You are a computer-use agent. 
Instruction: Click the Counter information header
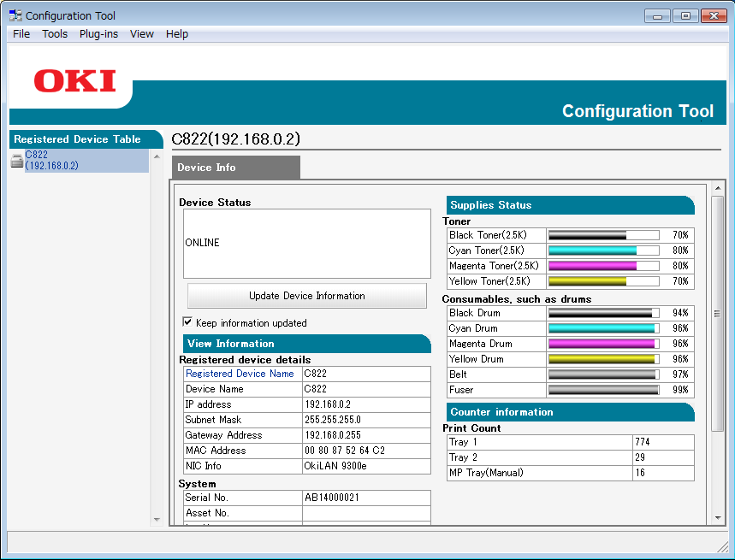point(570,412)
